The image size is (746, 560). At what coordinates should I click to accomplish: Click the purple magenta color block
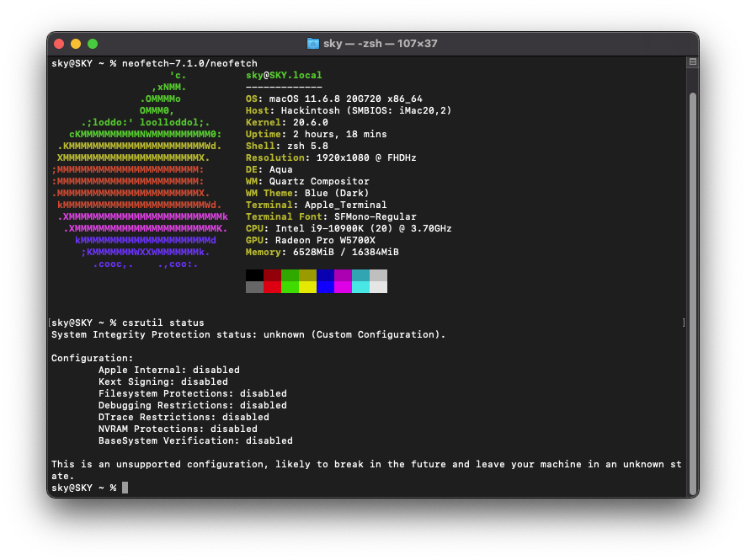[343, 275]
